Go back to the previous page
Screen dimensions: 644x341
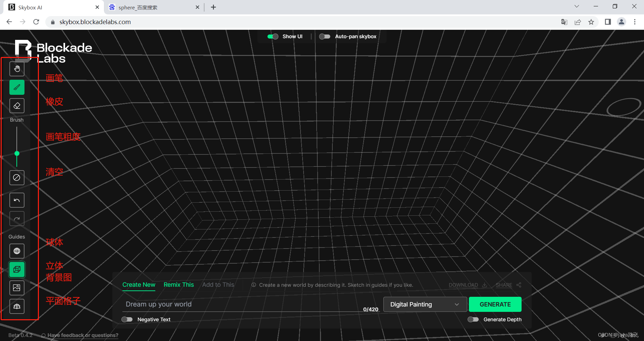click(x=9, y=22)
